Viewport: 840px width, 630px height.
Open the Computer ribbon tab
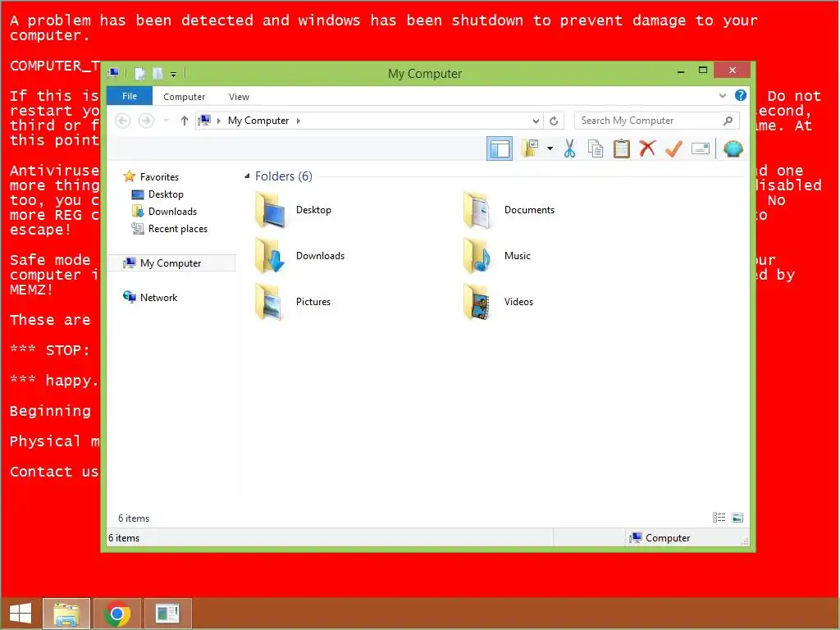coord(185,97)
